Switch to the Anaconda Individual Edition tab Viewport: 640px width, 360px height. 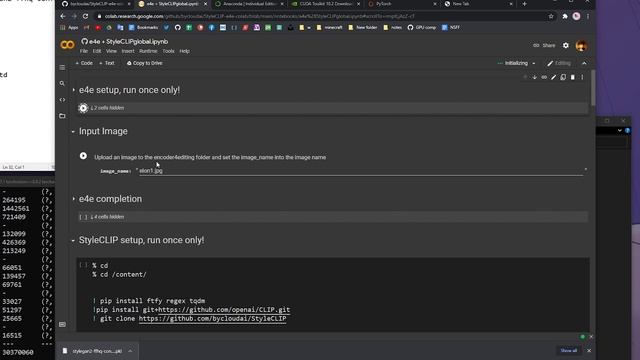click(x=248, y=4)
